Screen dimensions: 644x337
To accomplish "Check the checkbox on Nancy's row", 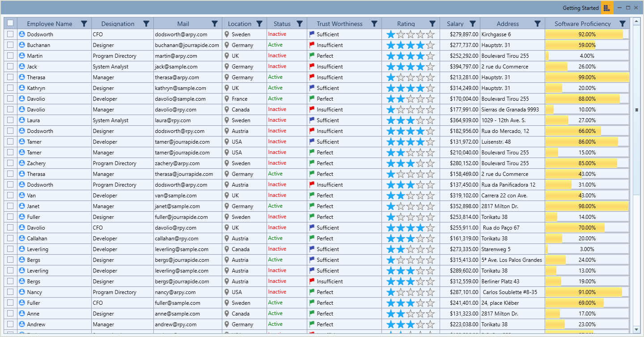I will pos(10,292).
